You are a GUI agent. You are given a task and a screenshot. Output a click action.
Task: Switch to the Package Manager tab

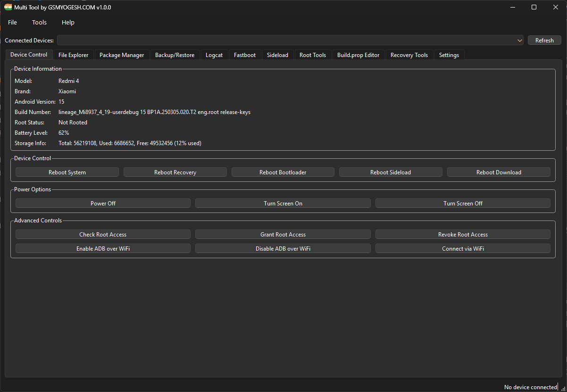122,55
